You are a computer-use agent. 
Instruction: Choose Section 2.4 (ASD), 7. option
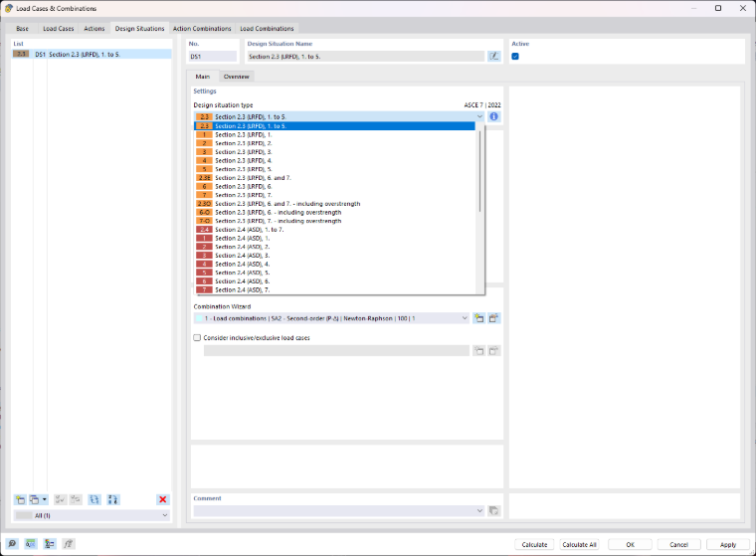335,289
